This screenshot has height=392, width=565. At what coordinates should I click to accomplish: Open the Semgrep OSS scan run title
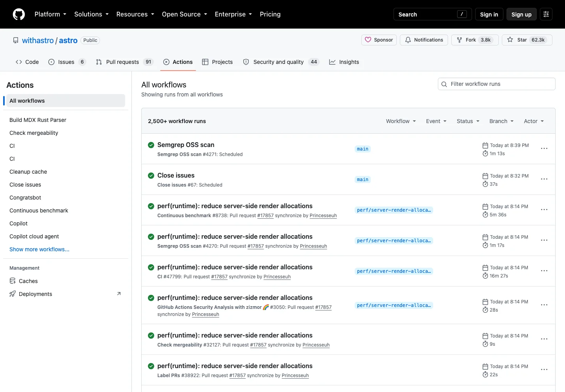(186, 145)
